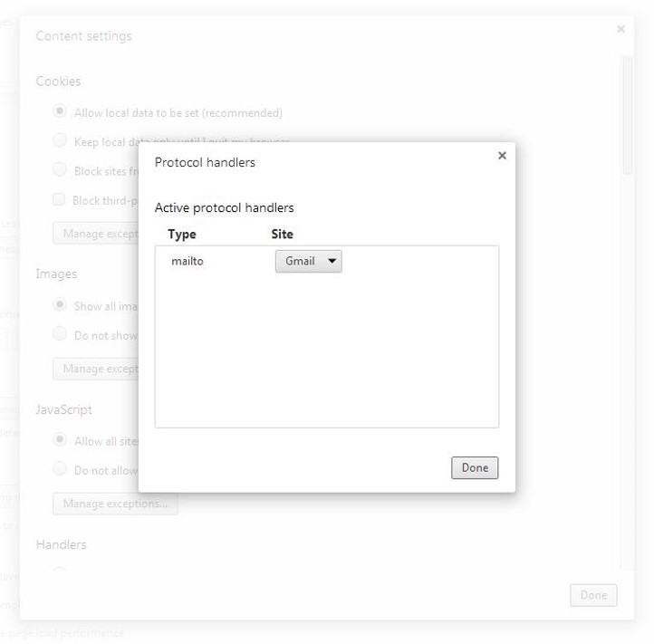Click the Content settings vertical scrollbar
The height and width of the screenshot is (644, 654).
[627, 118]
